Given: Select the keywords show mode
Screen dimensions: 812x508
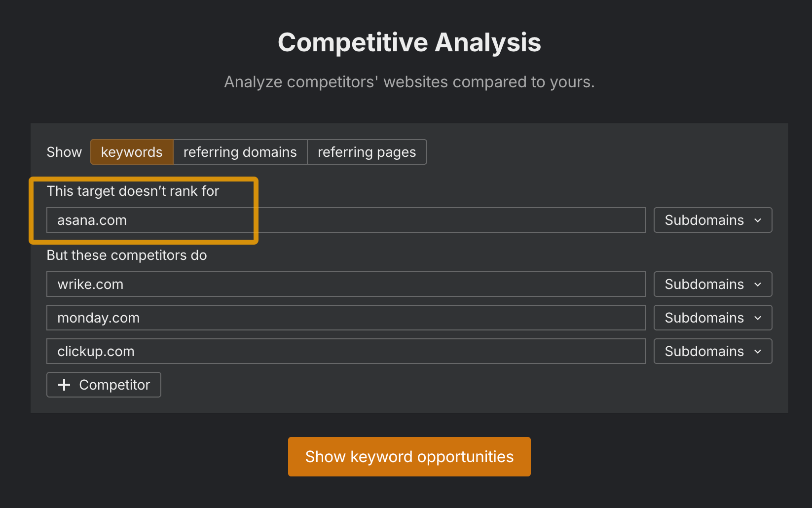Looking at the screenshot, I should [131, 152].
